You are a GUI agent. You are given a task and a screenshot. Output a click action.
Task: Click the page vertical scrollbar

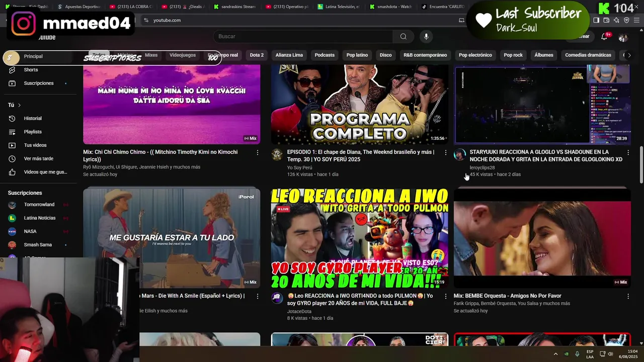(641, 166)
